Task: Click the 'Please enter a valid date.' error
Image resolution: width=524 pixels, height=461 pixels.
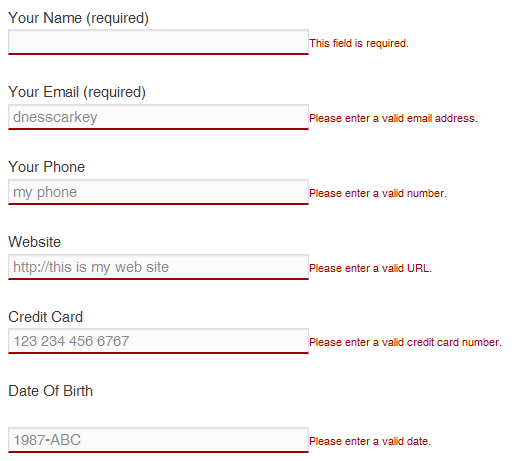Action: coord(370,441)
